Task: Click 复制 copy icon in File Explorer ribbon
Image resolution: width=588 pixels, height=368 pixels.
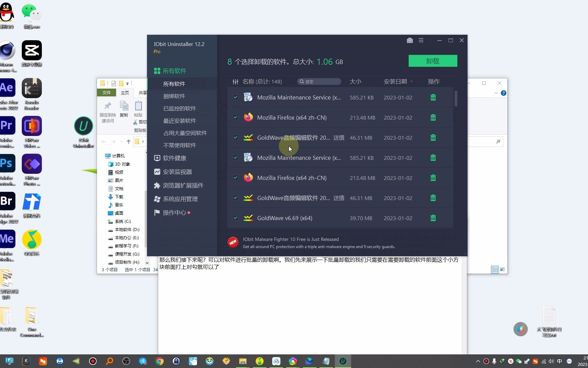Action: click(124, 109)
